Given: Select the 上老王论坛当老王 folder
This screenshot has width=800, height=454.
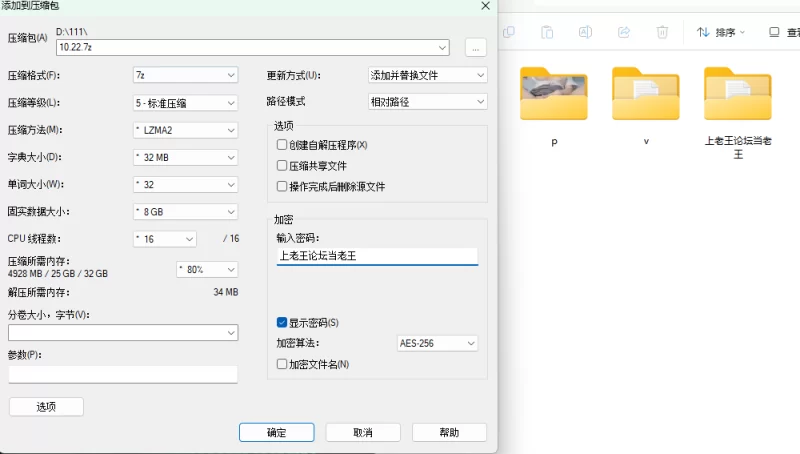Looking at the screenshot, I should (737, 97).
